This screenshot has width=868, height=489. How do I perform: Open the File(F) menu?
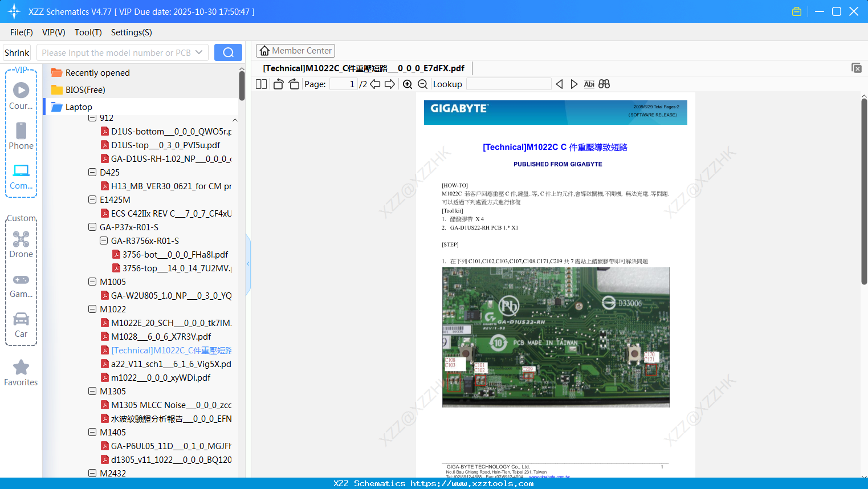tap(22, 32)
